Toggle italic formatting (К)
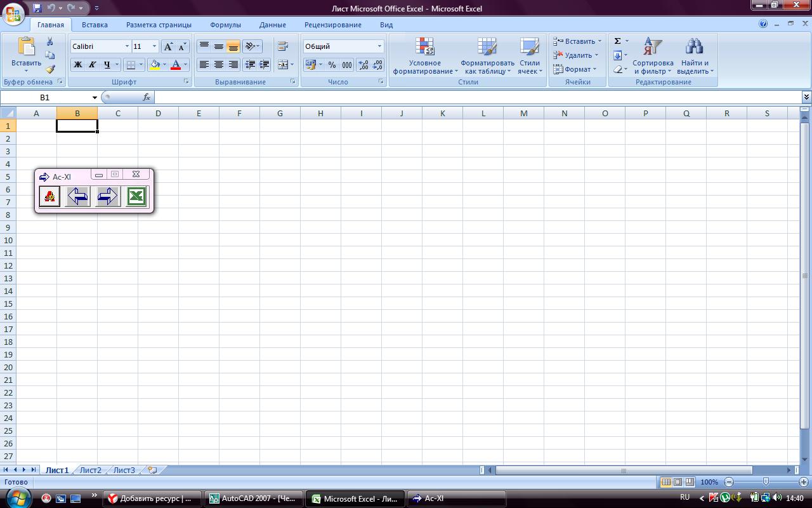 pyautogui.click(x=92, y=65)
